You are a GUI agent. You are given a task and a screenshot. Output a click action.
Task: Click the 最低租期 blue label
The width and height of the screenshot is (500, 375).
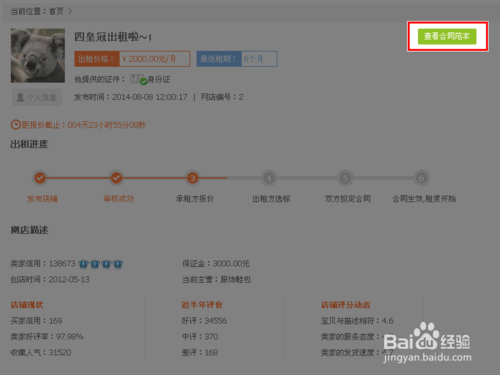(x=219, y=59)
